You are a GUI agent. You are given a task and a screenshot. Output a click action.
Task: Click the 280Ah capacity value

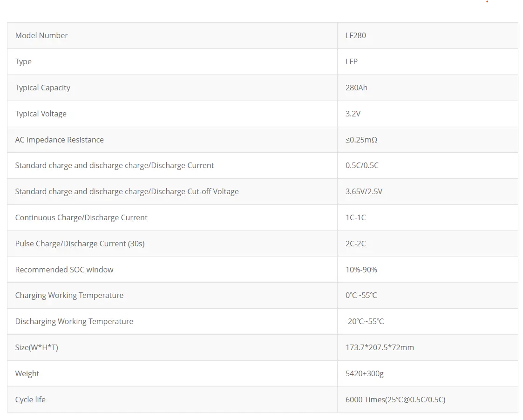(x=356, y=88)
